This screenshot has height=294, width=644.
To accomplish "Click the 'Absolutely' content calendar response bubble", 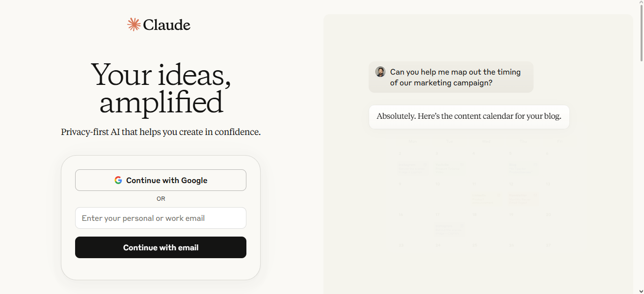I will [469, 117].
